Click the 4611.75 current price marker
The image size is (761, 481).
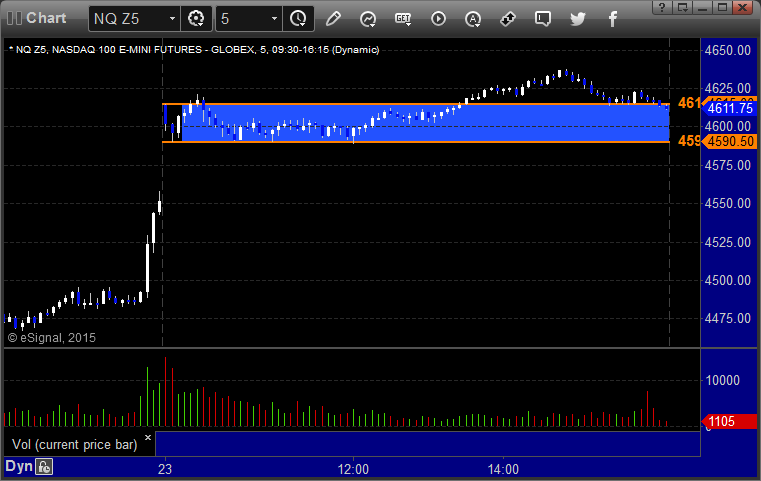click(x=729, y=108)
